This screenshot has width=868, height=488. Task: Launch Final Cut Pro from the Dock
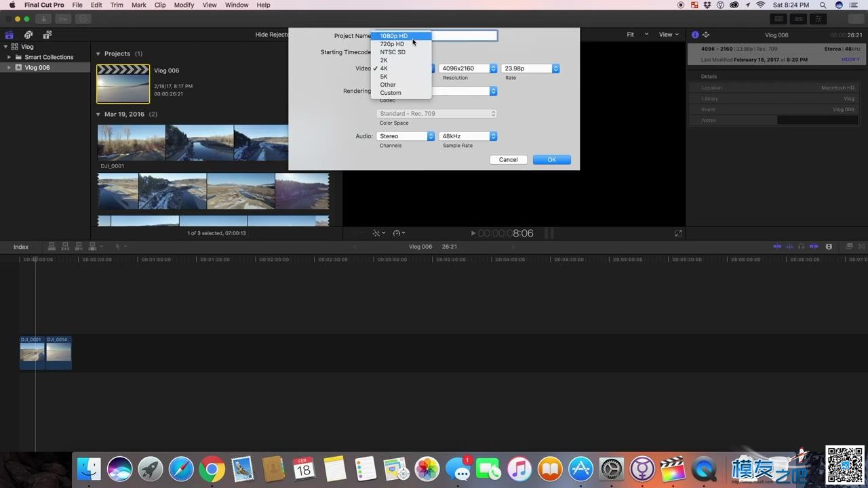[673, 469]
